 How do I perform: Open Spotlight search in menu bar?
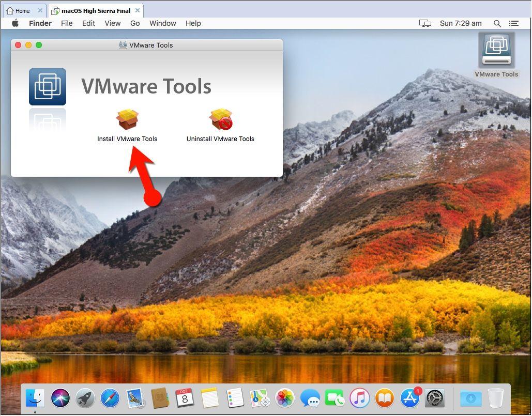coord(497,23)
